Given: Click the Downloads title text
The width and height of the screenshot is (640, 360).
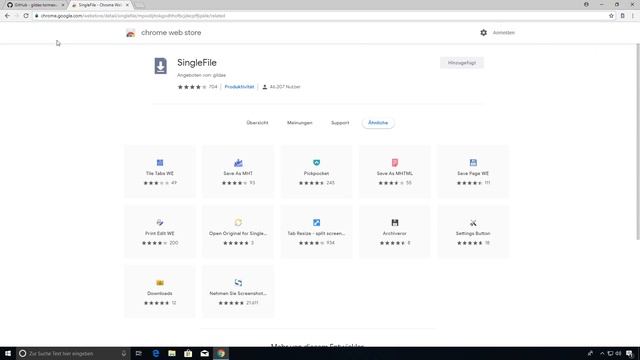Looking at the screenshot, I should 160,293.
